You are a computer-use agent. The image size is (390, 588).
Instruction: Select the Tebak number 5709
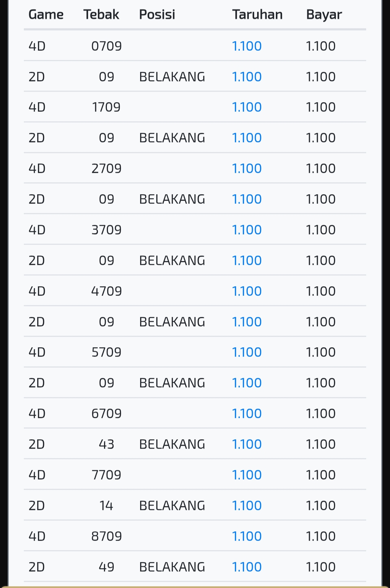(x=107, y=352)
